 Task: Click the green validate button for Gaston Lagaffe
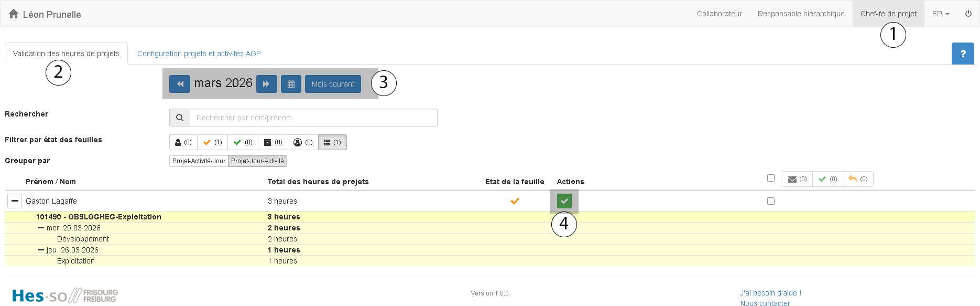(564, 201)
